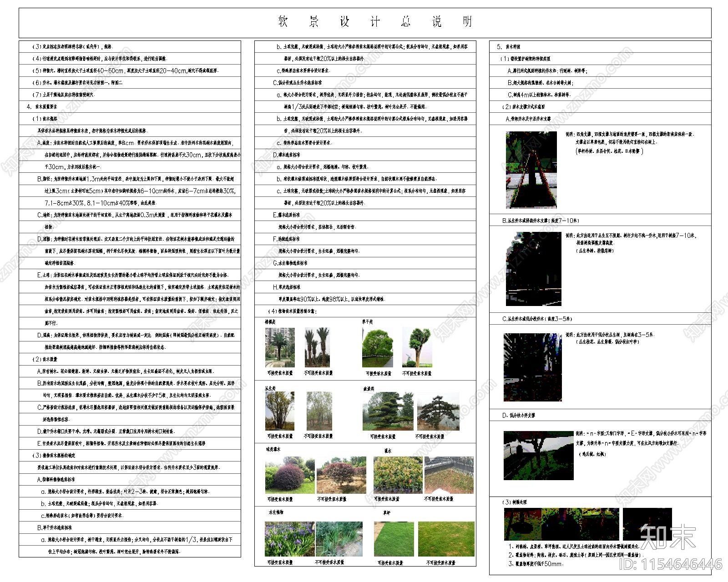Select the unacceptable aquatic plant photo
The image size is (728, 582).
[x=339, y=539]
